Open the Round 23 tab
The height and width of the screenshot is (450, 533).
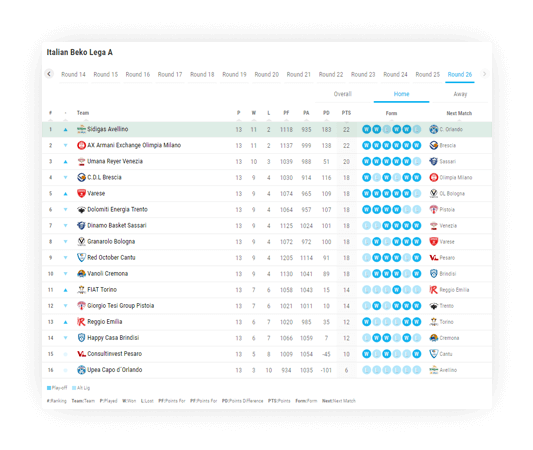coord(363,74)
